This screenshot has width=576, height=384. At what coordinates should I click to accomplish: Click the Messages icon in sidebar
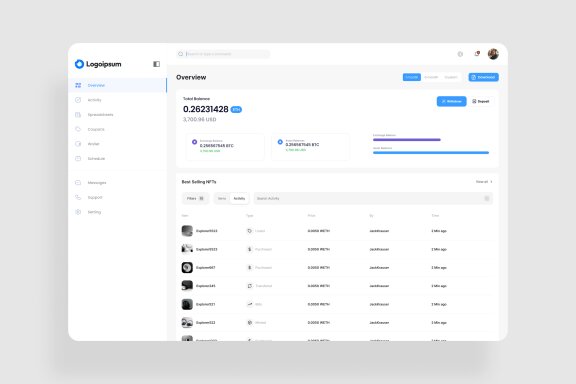click(78, 183)
